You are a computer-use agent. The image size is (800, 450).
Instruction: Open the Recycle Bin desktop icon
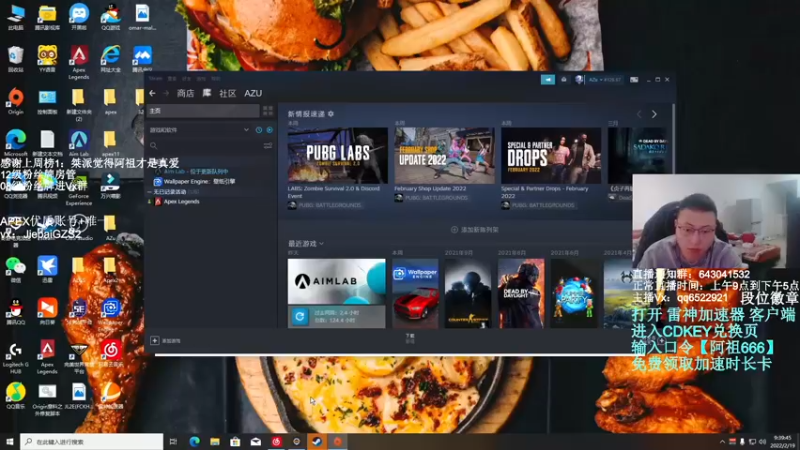pos(16,59)
